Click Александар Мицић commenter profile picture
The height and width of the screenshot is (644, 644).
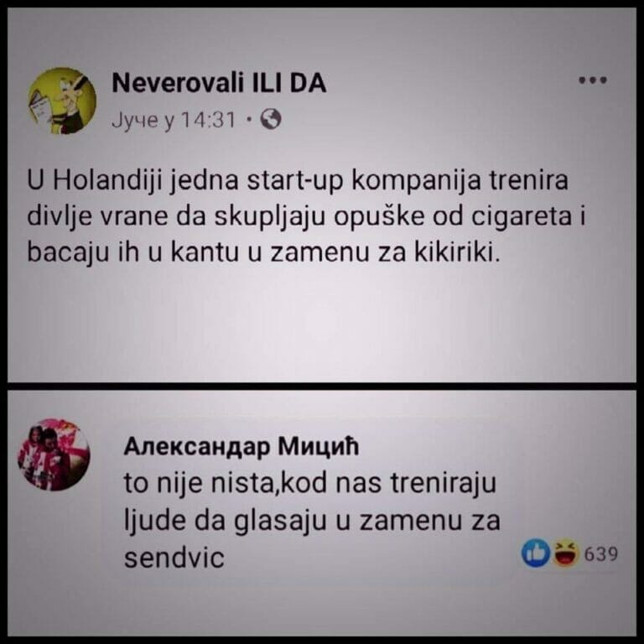pyautogui.click(x=54, y=454)
